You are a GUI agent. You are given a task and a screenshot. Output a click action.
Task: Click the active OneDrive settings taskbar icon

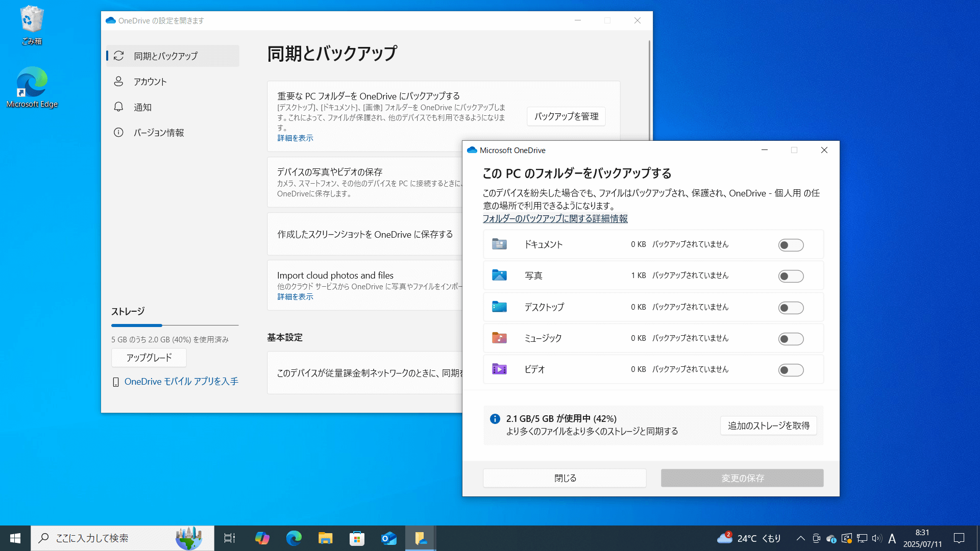(421, 538)
